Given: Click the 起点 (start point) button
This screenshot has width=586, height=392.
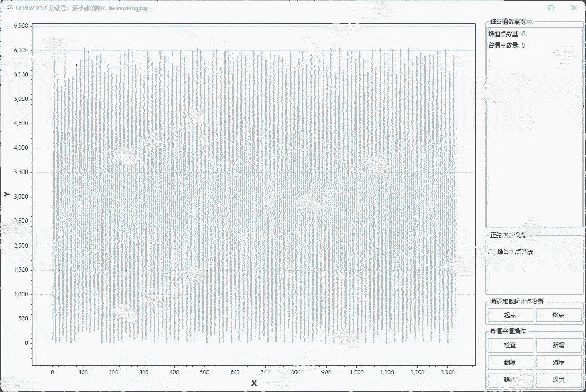Looking at the screenshot, I should click(510, 315).
